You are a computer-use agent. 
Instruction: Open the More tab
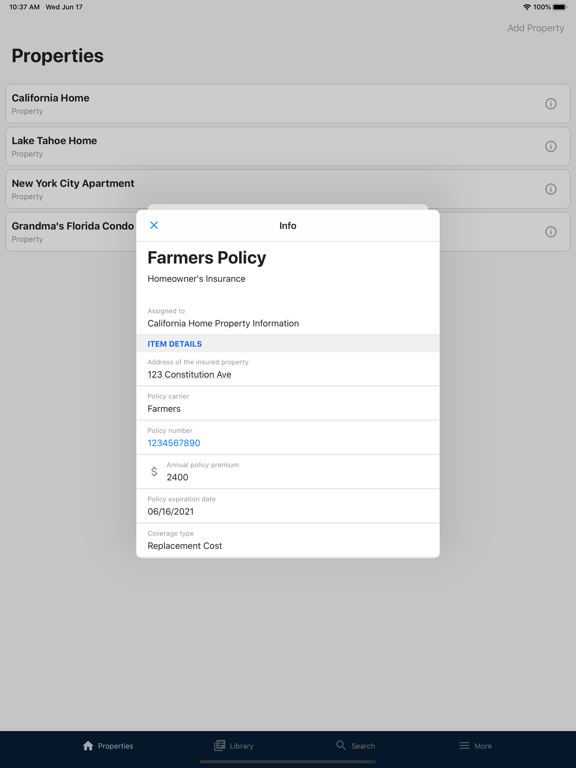pyautogui.click(x=475, y=745)
